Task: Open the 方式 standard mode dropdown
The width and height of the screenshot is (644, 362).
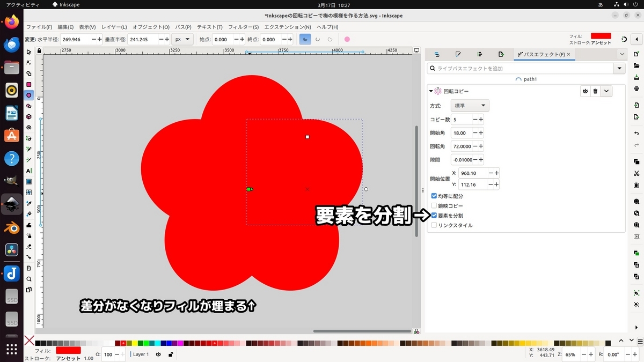Action: tap(470, 105)
